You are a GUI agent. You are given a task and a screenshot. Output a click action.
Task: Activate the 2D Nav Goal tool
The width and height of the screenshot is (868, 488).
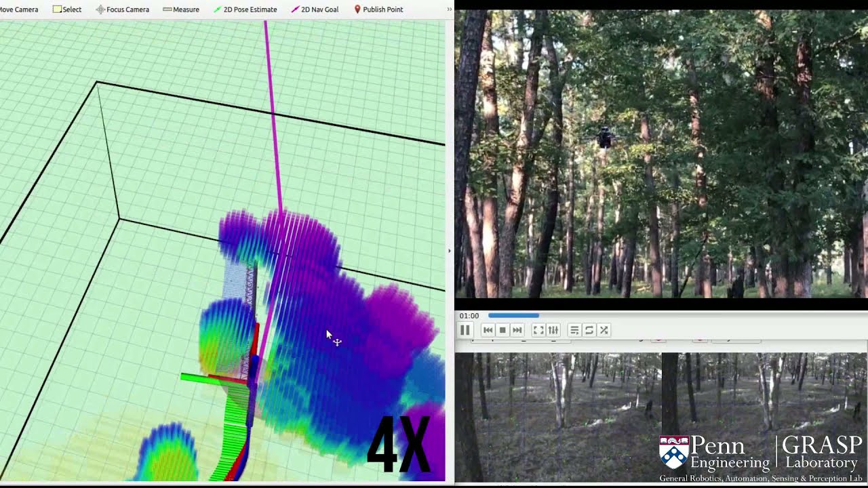point(315,9)
